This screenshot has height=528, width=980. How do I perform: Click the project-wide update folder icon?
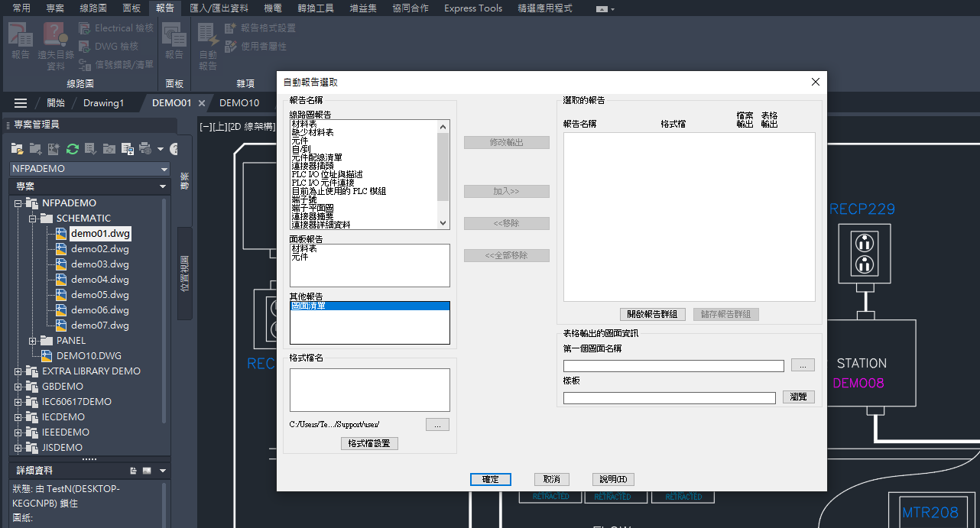click(x=109, y=149)
